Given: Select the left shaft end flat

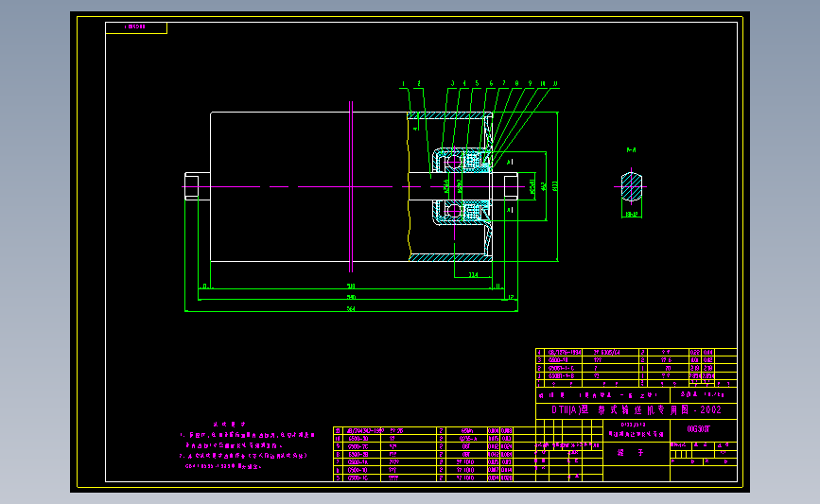Looking at the screenshot, I should coord(191,186).
